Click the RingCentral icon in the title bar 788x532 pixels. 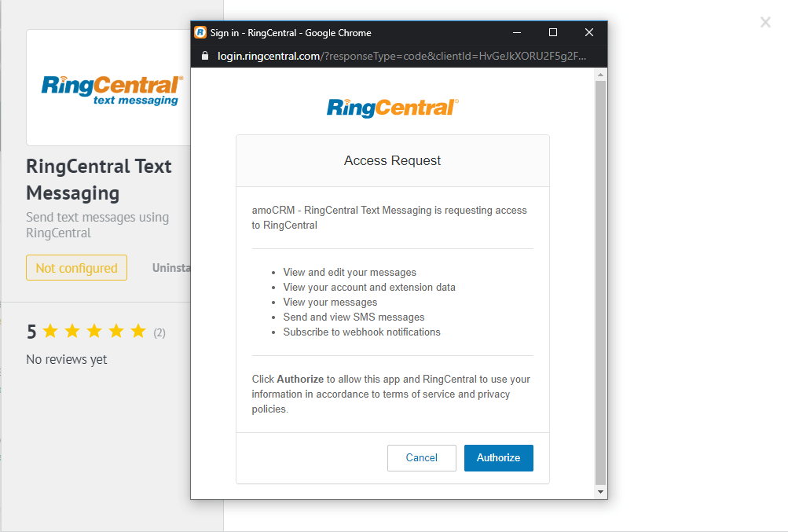(200, 32)
